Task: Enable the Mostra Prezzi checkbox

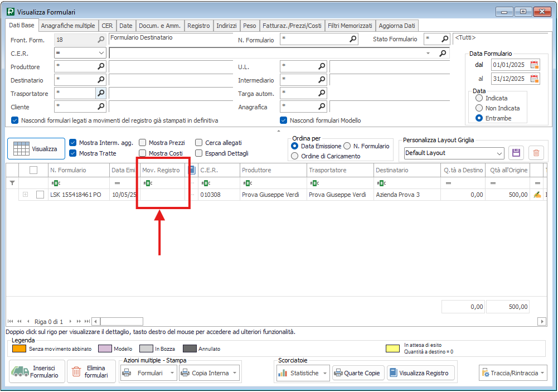Action: (x=143, y=143)
